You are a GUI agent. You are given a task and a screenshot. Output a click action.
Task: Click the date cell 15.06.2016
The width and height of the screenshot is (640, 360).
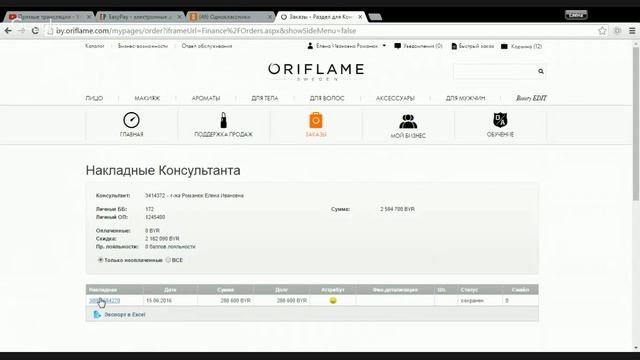pyautogui.click(x=159, y=300)
